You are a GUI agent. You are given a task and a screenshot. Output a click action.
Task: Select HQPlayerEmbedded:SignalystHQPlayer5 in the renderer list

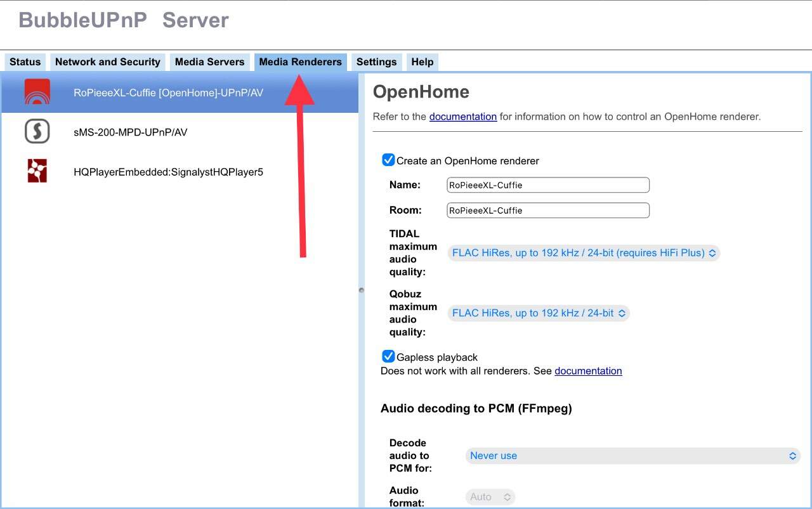[168, 172]
